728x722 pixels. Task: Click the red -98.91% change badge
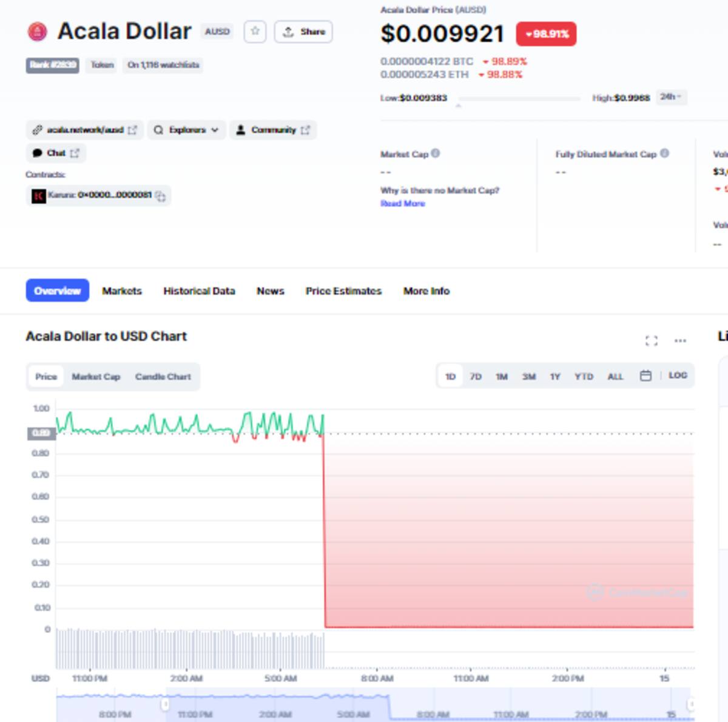pyautogui.click(x=546, y=34)
